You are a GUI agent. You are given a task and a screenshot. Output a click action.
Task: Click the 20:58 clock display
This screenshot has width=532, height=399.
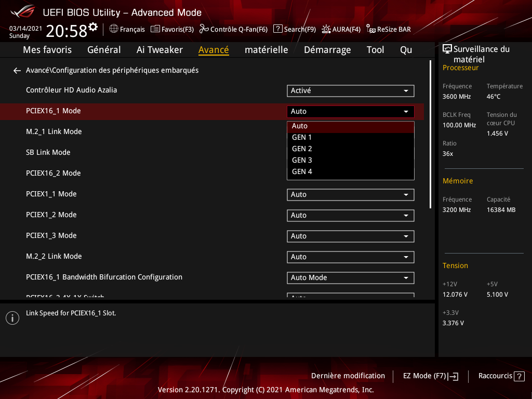pyautogui.click(x=66, y=31)
